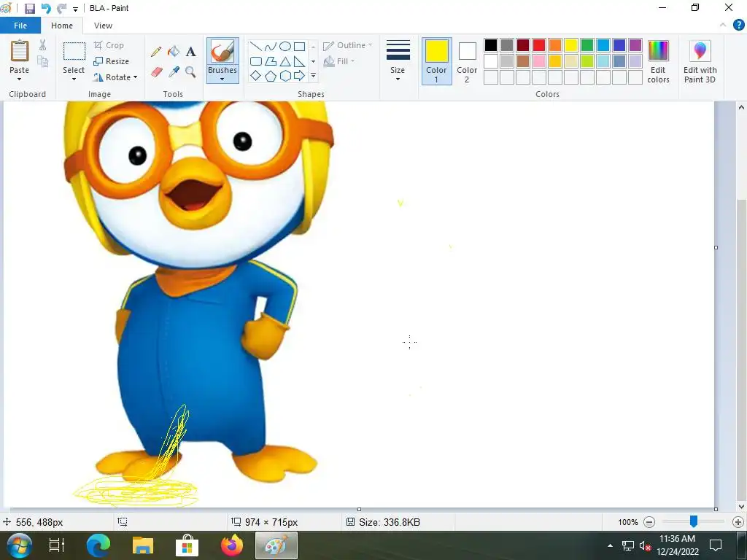Collapse the ribbon chevron

[723, 26]
